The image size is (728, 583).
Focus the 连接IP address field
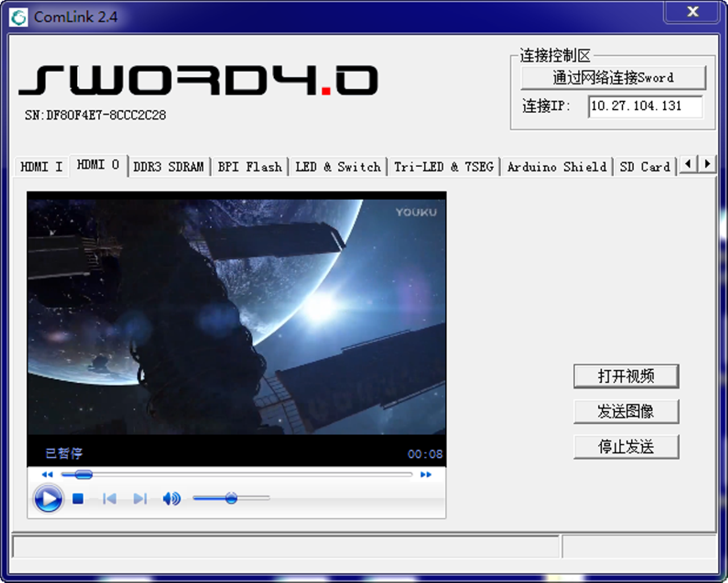tap(645, 106)
